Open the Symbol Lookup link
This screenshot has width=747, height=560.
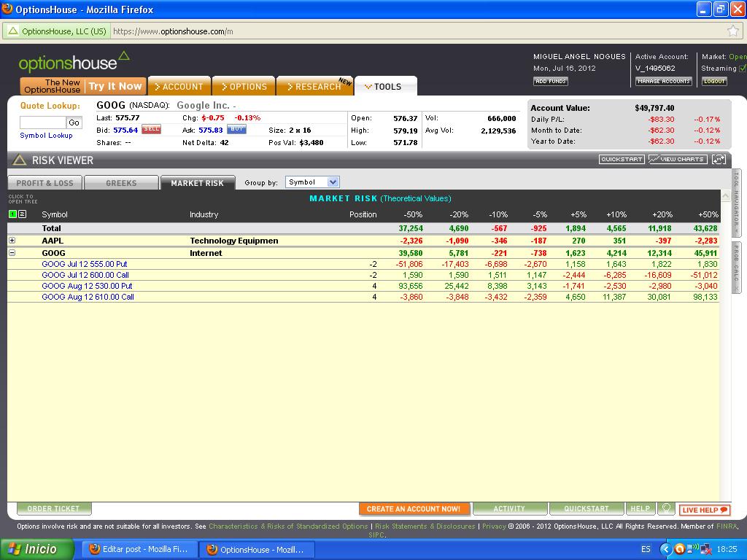point(46,136)
